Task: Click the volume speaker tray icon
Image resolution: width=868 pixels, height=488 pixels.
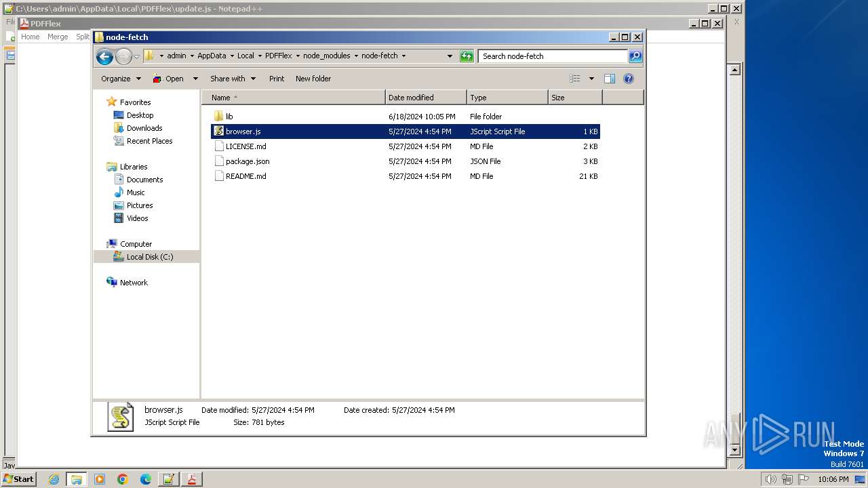Action: (x=770, y=479)
